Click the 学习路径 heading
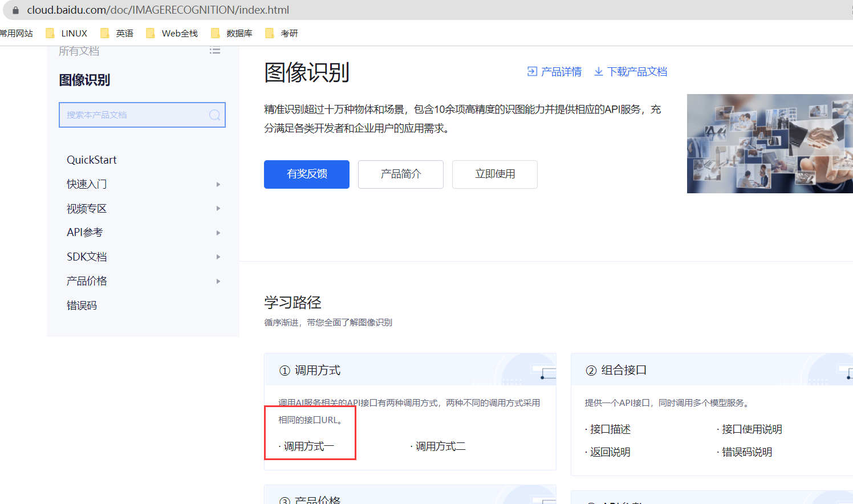 [x=293, y=302]
